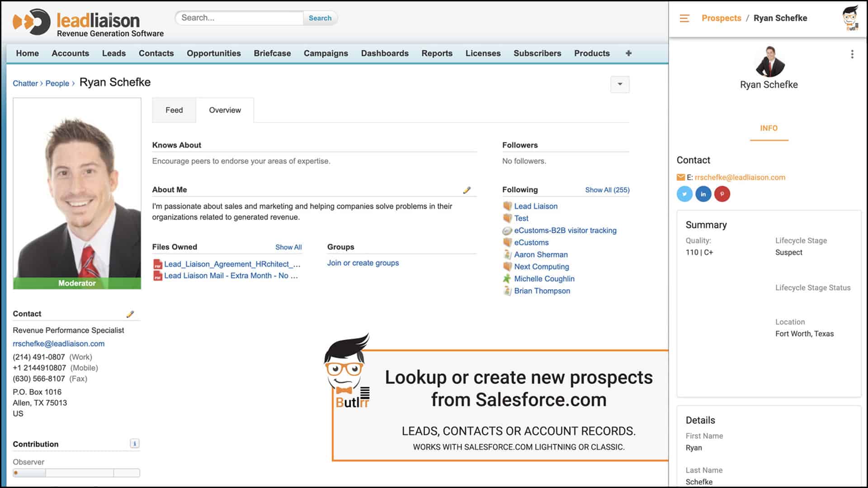Show all Files Owned
The image size is (868, 488).
[x=288, y=247]
